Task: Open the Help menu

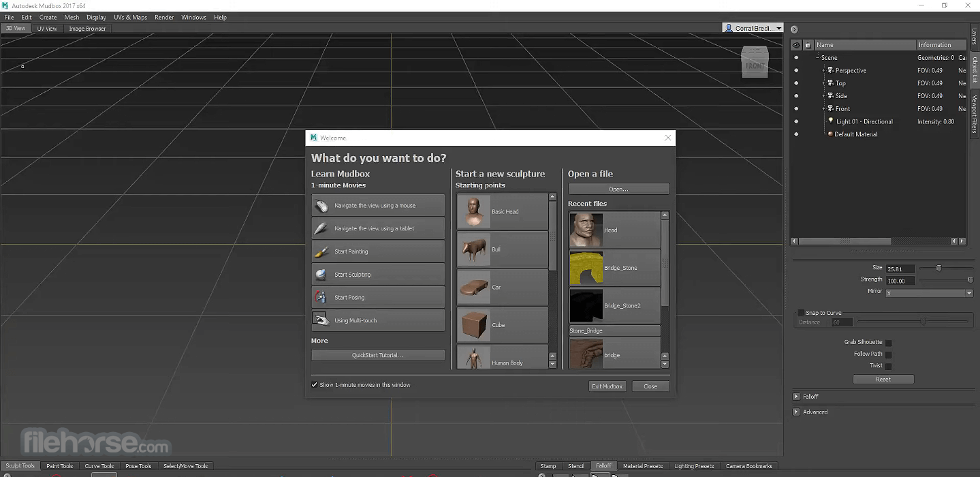Action: [220, 17]
